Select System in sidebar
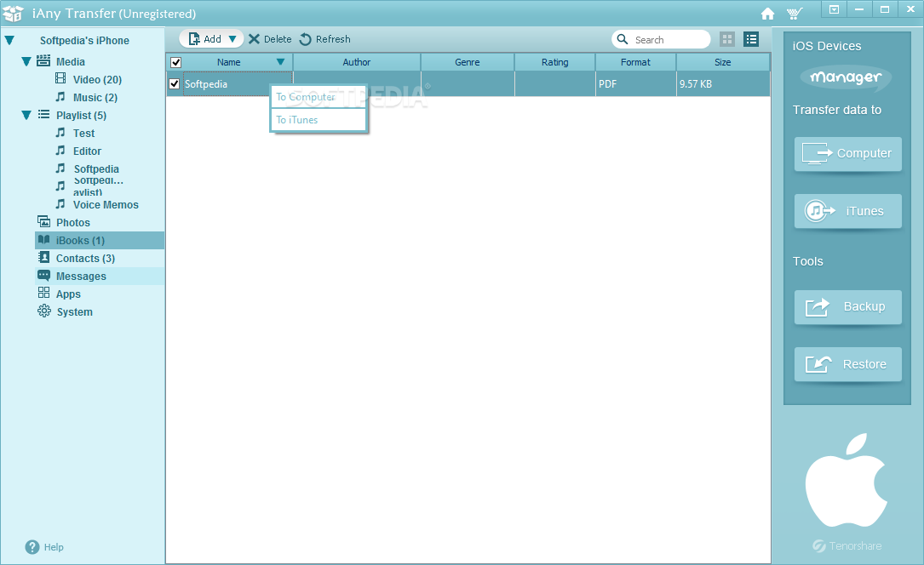This screenshot has width=924, height=565. click(74, 312)
